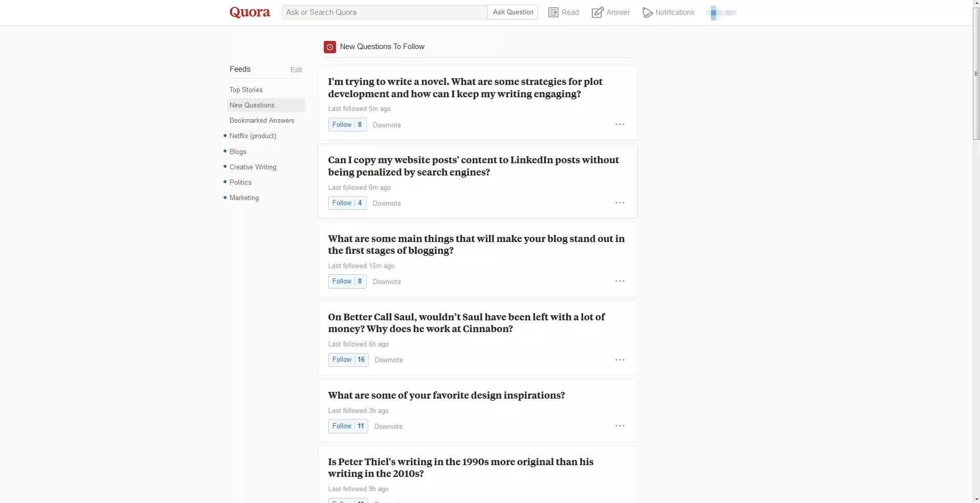
Task: Open the Creative Writing topic feed
Action: 253,167
